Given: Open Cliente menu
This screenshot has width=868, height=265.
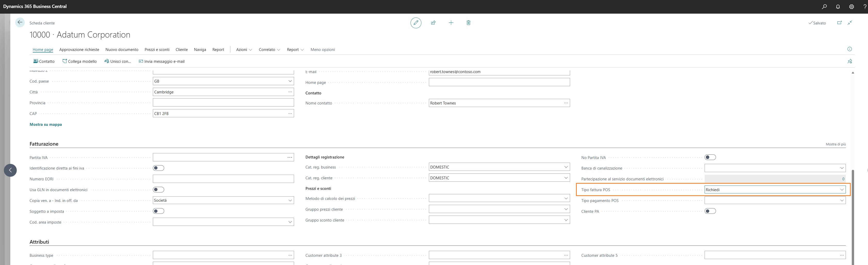Looking at the screenshot, I should click(182, 49).
